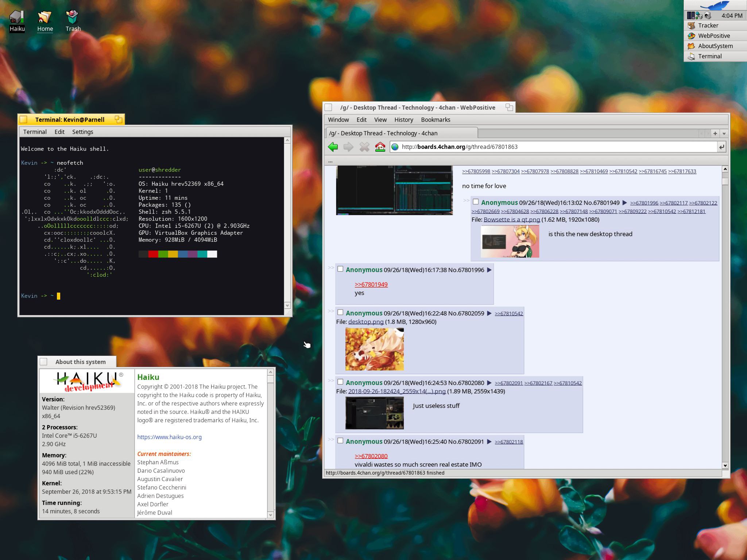Open post menu arrow for No.67802080
Screen dimensions: 747x560
click(489, 383)
